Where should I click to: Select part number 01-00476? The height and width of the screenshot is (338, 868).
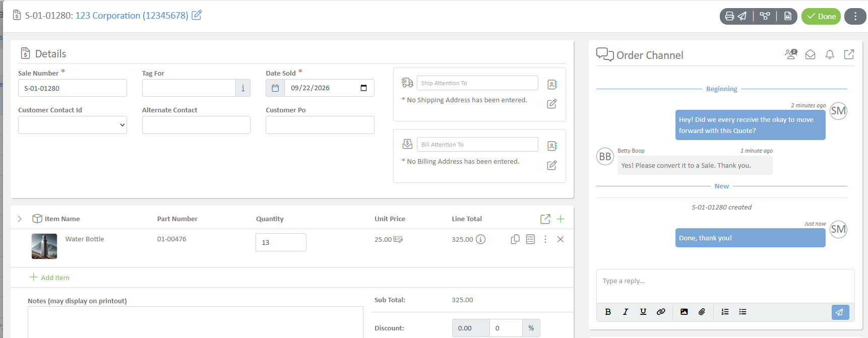point(171,239)
